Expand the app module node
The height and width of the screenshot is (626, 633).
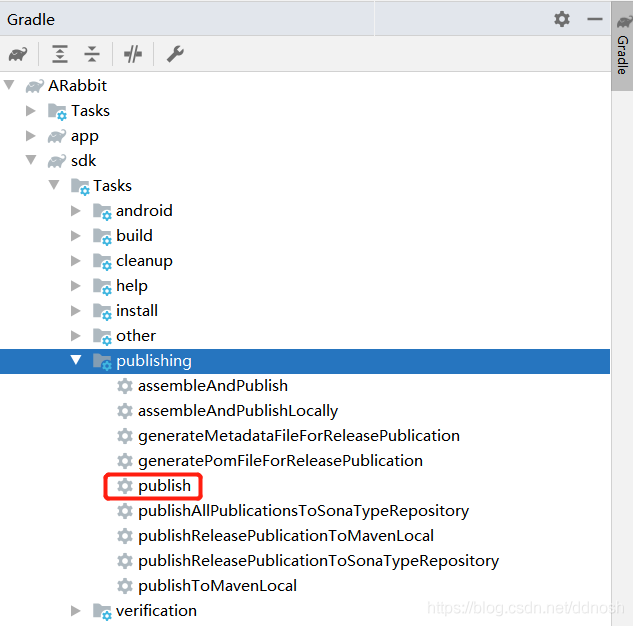point(31,136)
